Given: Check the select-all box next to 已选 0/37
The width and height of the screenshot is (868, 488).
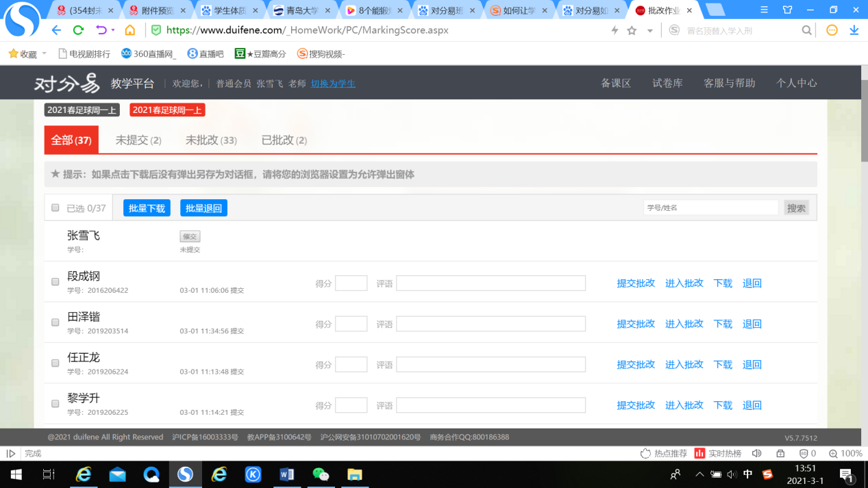Looking at the screenshot, I should point(55,207).
